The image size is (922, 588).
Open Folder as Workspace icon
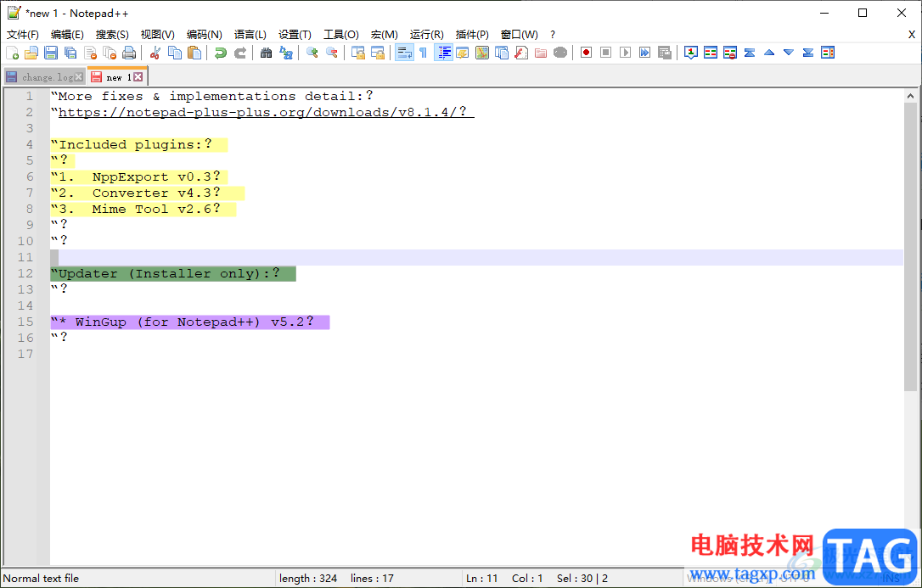pyautogui.click(x=541, y=53)
